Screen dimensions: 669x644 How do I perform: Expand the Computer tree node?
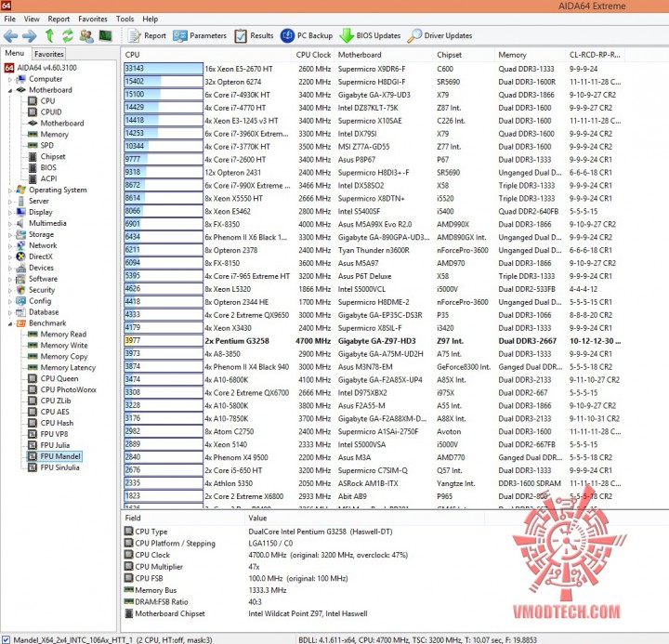click(x=10, y=79)
